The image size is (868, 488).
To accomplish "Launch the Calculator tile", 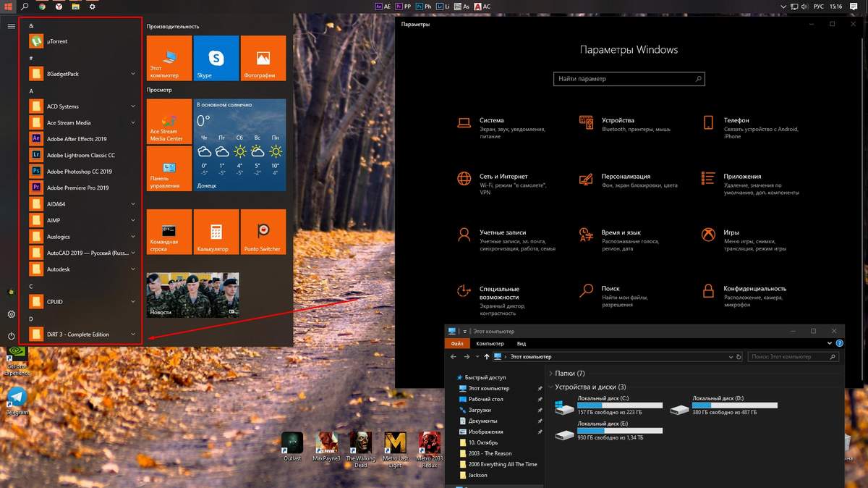I will pyautogui.click(x=216, y=232).
